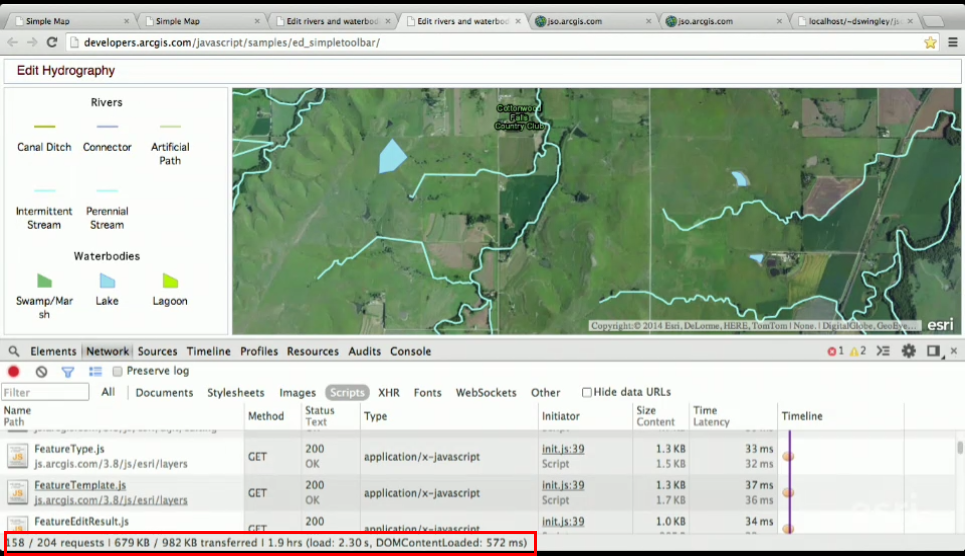Toggle the Scripts filter
Image resolution: width=965 pixels, height=556 pixels.
click(x=347, y=392)
